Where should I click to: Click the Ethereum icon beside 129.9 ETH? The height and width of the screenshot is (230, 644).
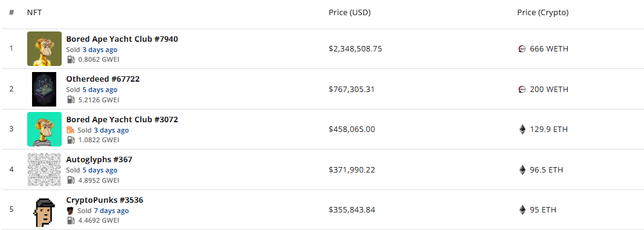522,130
